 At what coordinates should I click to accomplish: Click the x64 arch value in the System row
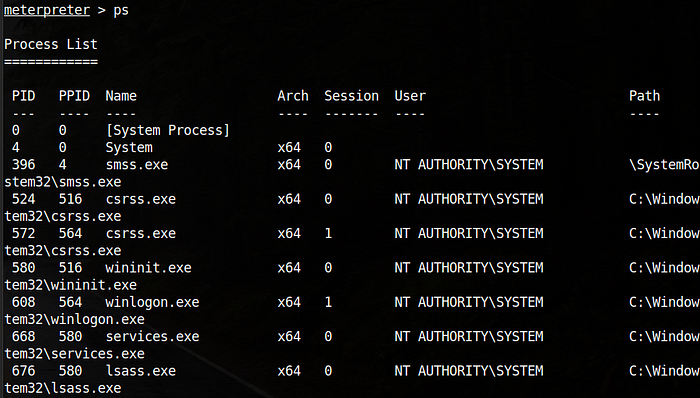click(289, 148)
